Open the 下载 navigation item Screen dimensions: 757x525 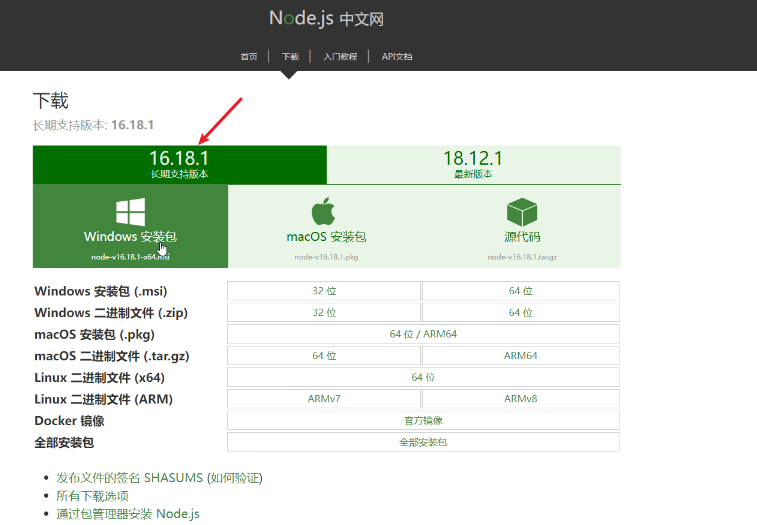pyautogui.click(x=290, y=57)
